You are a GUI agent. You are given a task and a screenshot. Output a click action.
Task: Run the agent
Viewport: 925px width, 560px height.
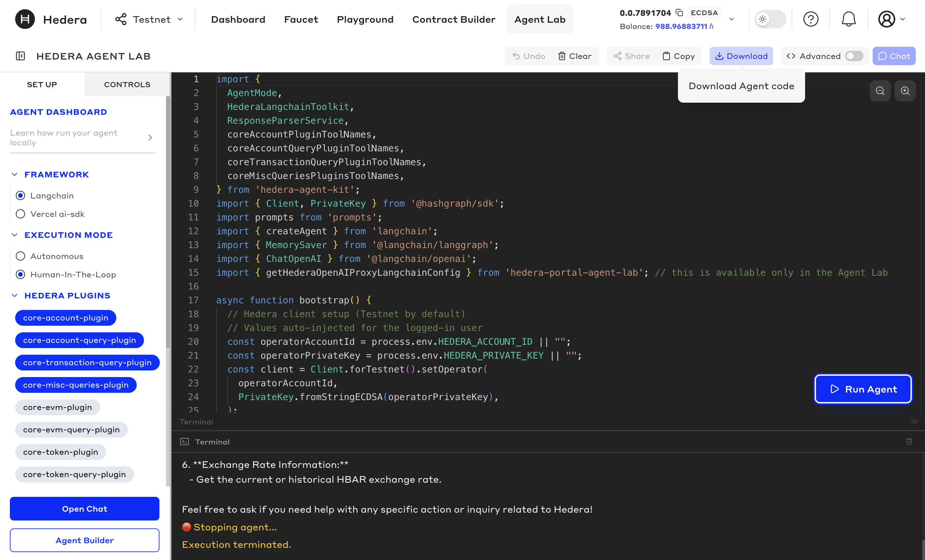[863, 389]
